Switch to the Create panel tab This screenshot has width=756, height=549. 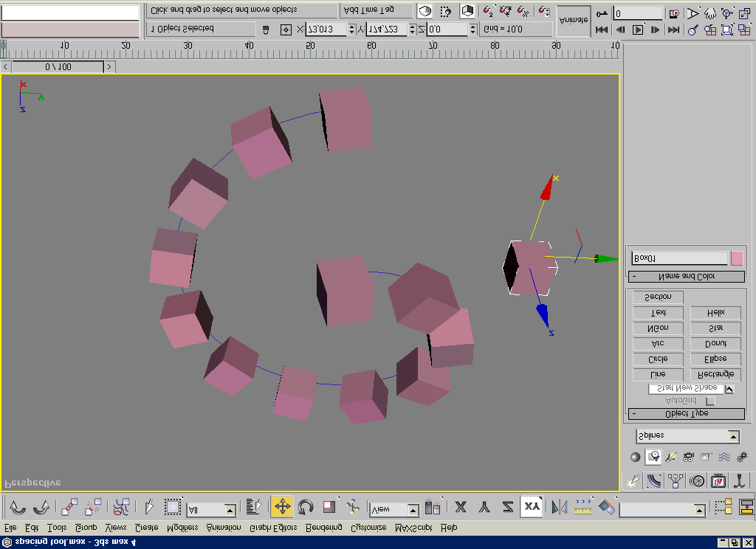click(633, 481)
